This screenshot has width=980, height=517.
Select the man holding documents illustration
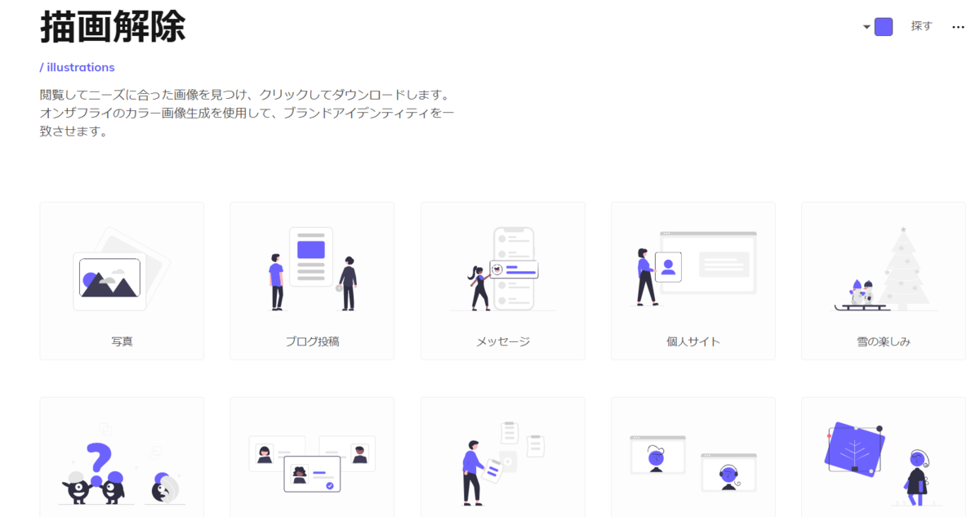coord(503,457)
